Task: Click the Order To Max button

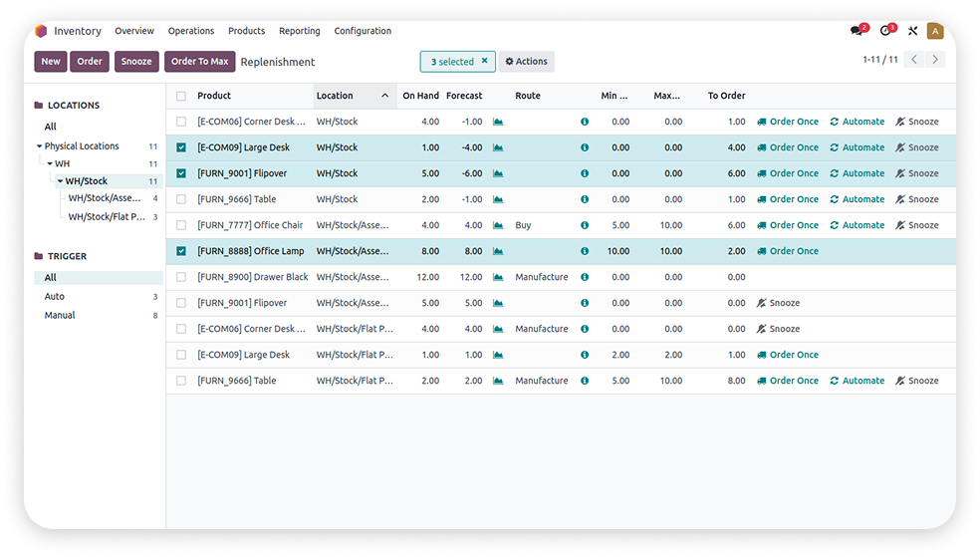Action: coord(199,62)
